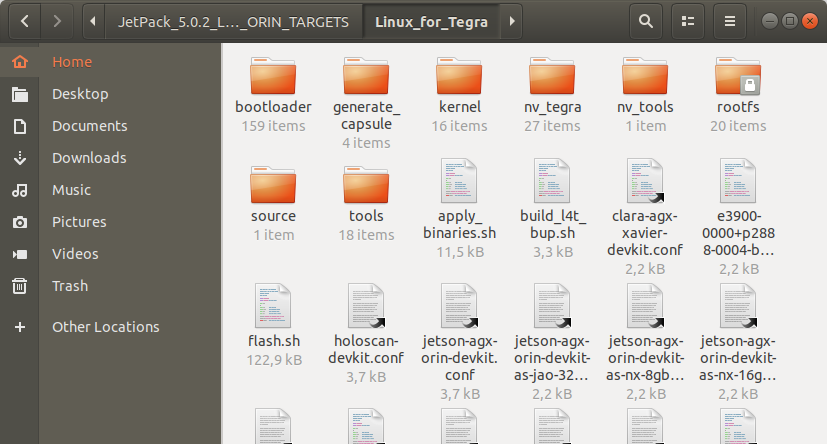Open Music from the sidebar
827x444 pixels.
(x=71, y=190)
